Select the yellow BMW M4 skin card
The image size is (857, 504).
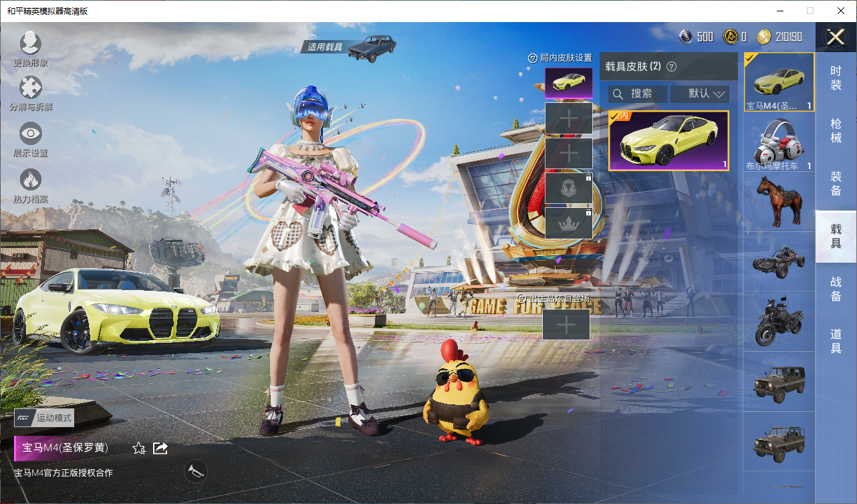[668, 141]
